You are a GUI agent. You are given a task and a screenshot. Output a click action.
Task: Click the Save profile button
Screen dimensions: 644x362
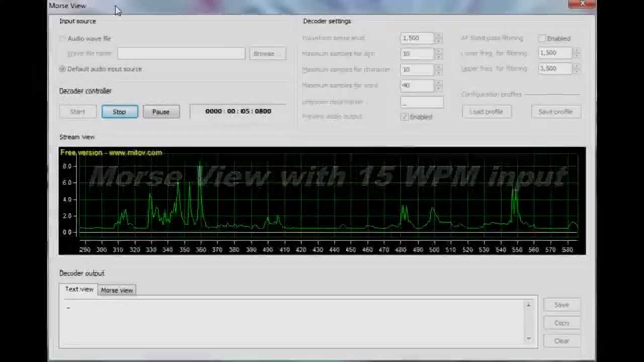[556, 112]
